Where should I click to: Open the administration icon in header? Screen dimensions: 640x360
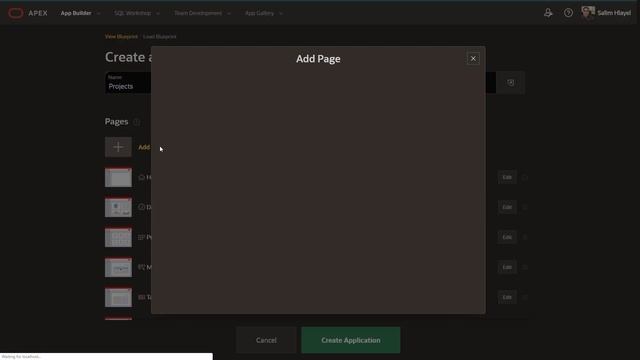[548, 13]
